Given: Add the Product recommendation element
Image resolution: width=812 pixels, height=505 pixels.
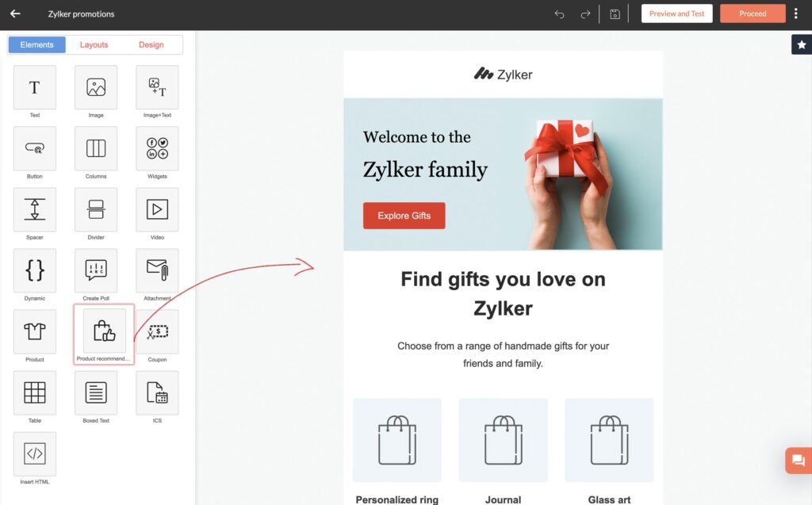Looking at the screenshot, I should 103,333.
